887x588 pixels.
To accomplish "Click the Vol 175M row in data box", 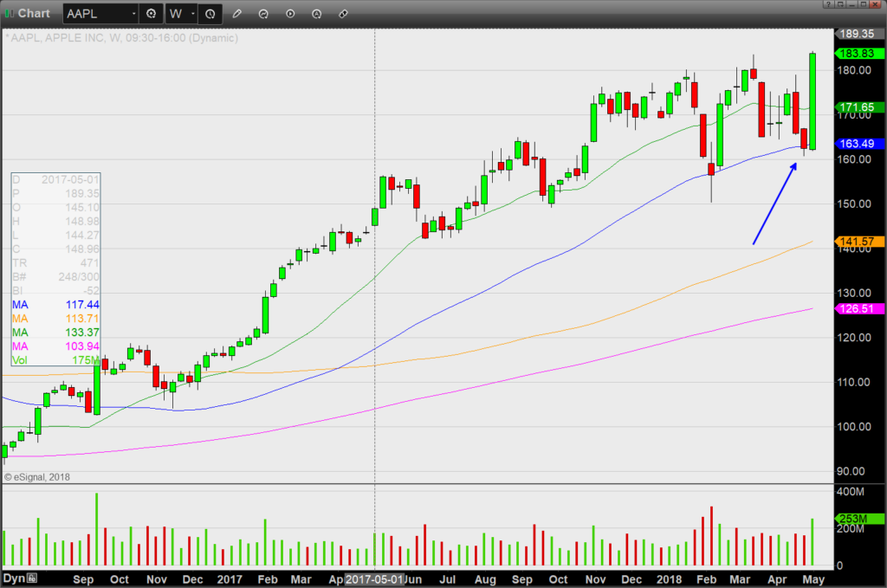I will pos(56,360).
